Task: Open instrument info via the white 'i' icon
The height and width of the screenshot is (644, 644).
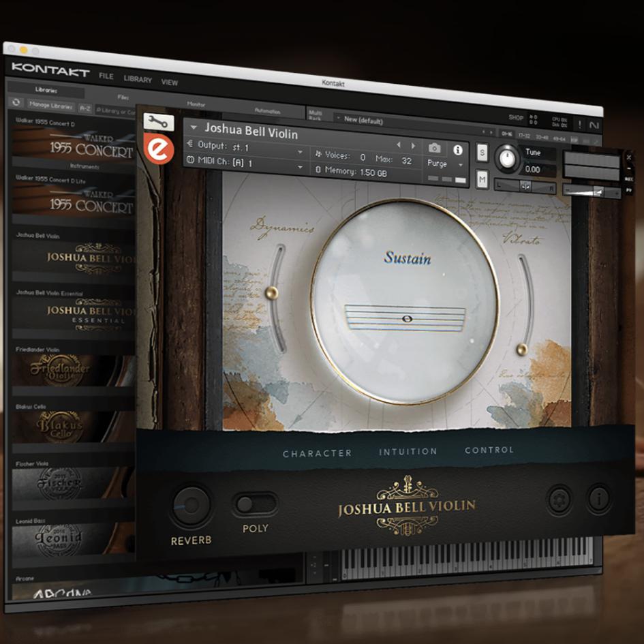Action: click(x=457, y=150)
